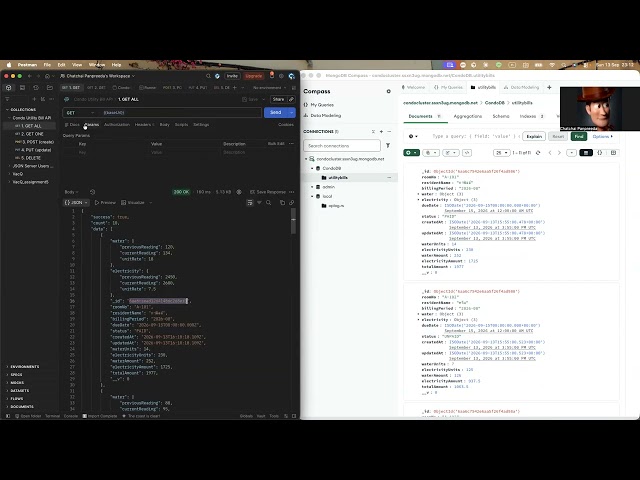Add a new connection with plus icon
The height and width of the screenshot is (480, 640).
coord(381,131)
